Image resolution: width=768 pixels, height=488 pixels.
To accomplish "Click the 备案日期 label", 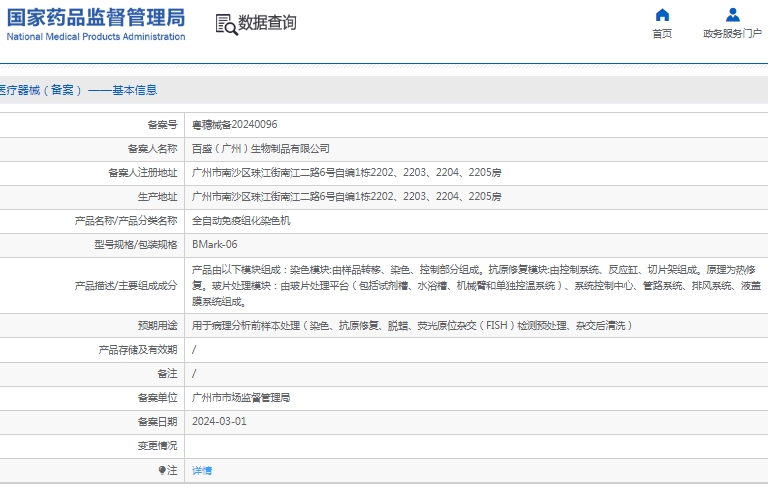I will point(158,422).
